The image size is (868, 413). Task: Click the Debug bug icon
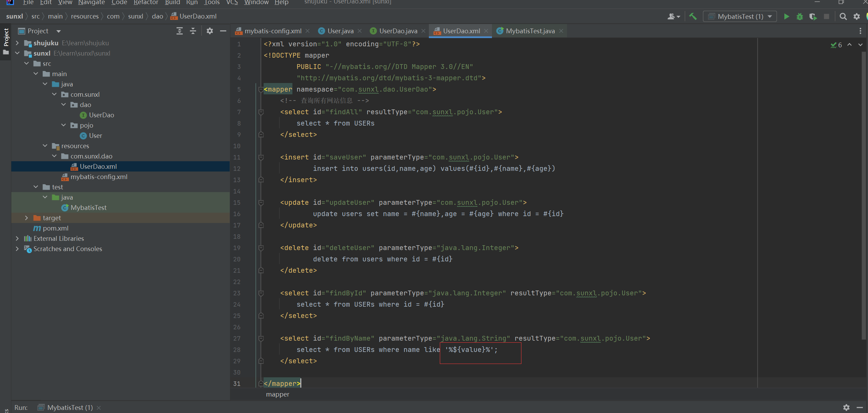click(x=800, y=16)
